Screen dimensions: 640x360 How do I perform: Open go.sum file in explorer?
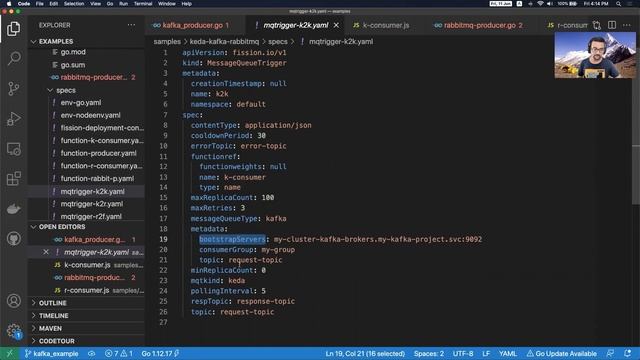click(73, 65)
